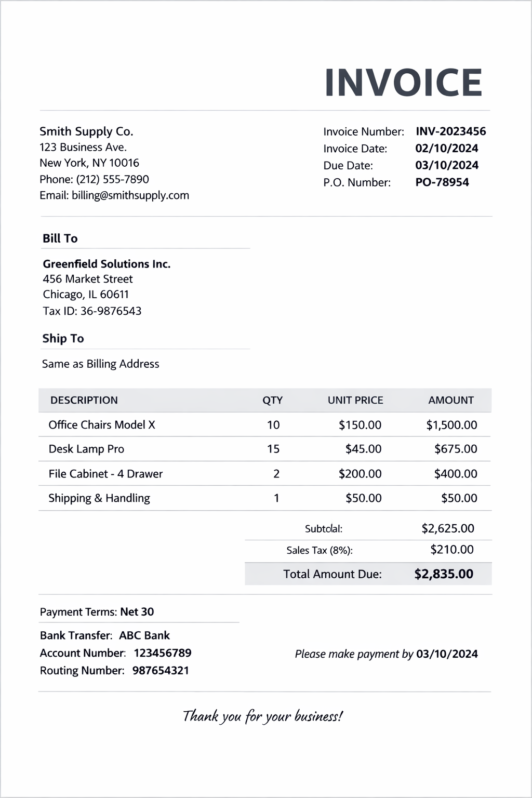The width and height of the screenshot is (532, 798).
Task: Click the Tax ID 36-9876543 line
Action: 92,311
